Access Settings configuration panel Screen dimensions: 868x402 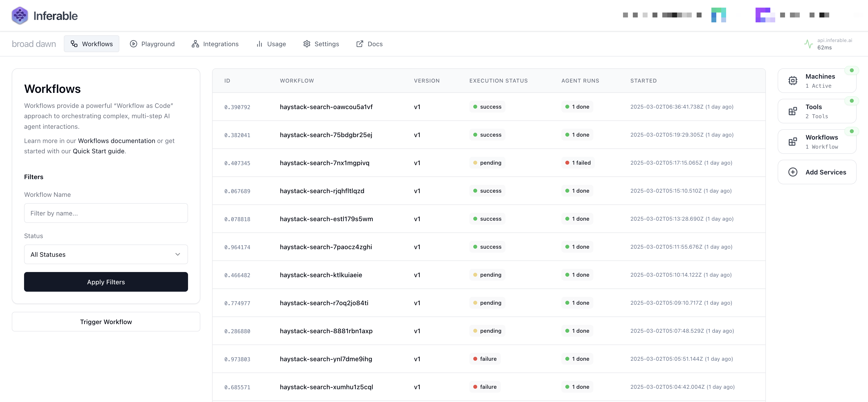(x=321, y=44)
